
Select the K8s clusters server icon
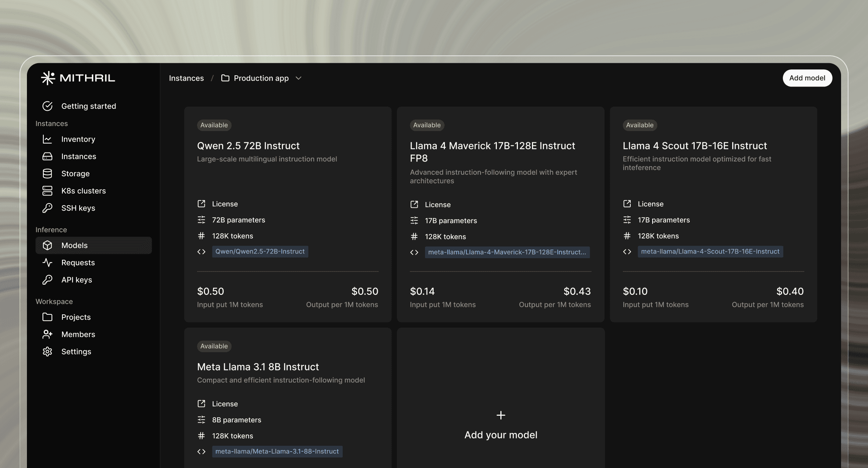(x=47, y=191)
